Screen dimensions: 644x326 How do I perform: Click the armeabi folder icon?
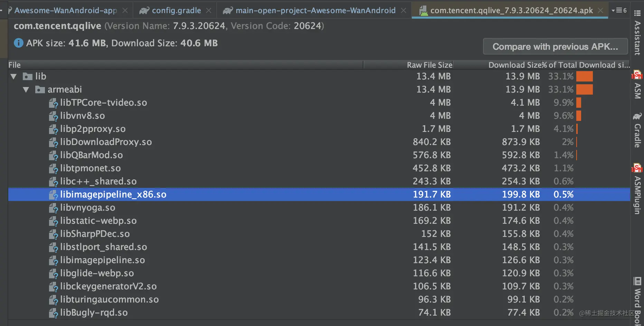(x=40, y=89)
